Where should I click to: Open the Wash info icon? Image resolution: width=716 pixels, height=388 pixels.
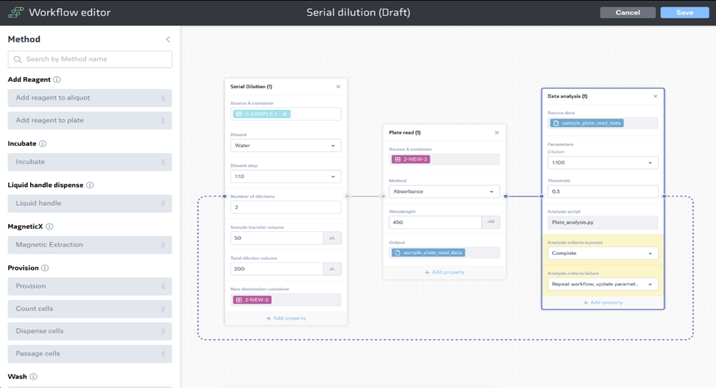pyautogui.click(x=33, y=377)
